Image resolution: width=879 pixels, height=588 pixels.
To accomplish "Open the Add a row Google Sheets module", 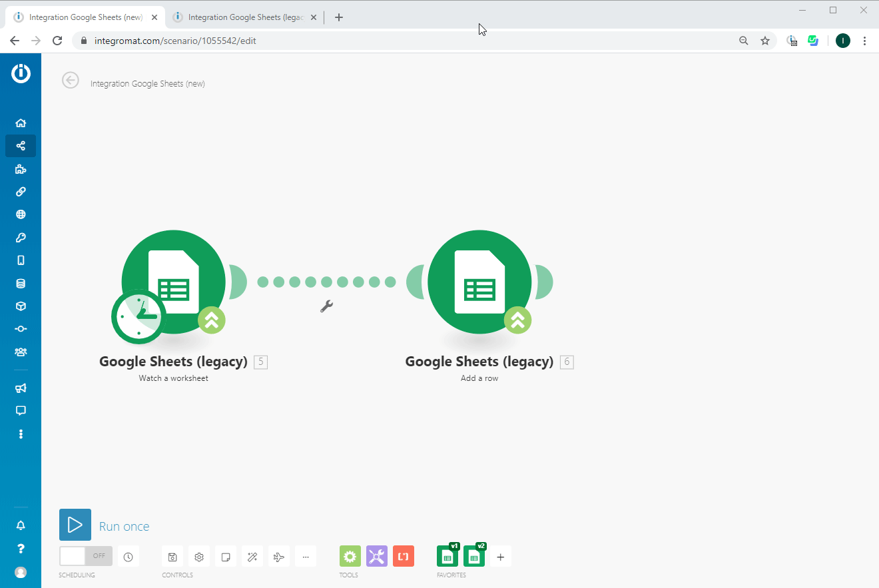I will point(480,282).
